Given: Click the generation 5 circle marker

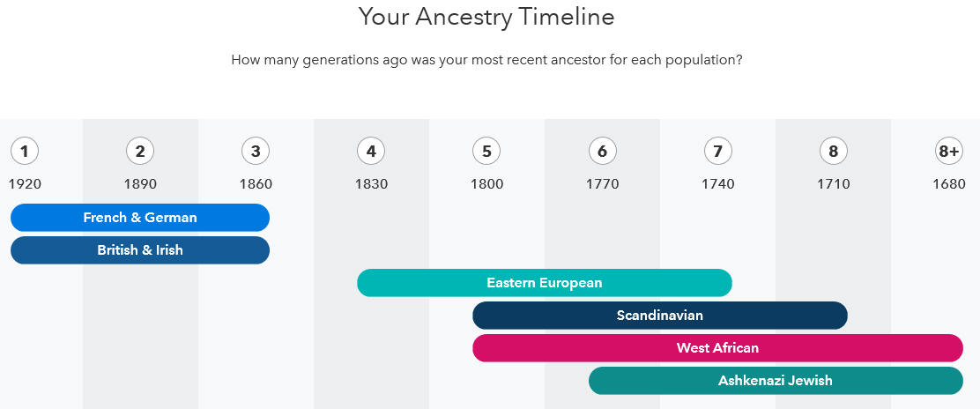Looking at the screenshot, I should pyautogui.click(x=486, y=152).
